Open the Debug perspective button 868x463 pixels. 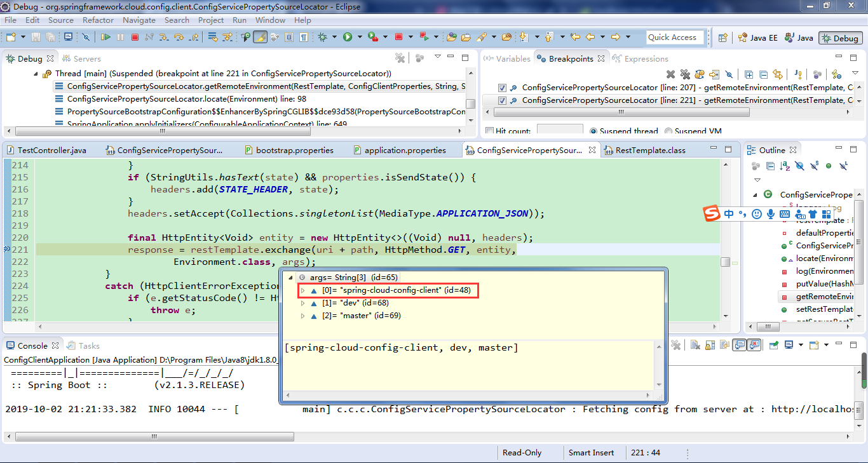[840, 37]
